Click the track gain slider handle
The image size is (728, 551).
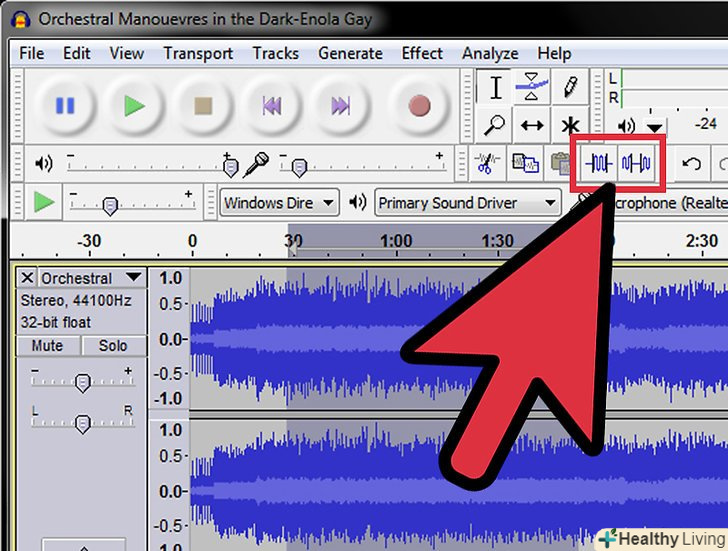click(83, 383)
